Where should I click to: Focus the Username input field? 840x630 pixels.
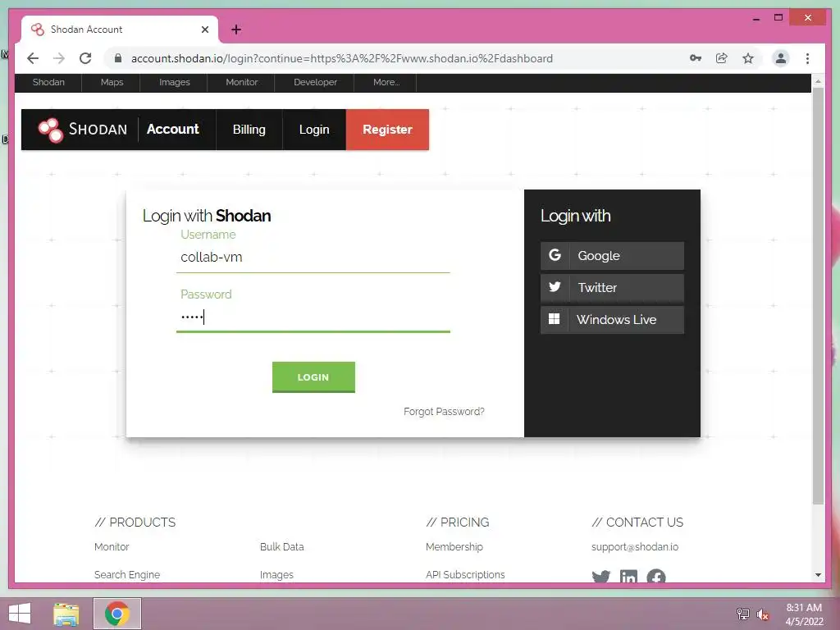coord(313,258)
